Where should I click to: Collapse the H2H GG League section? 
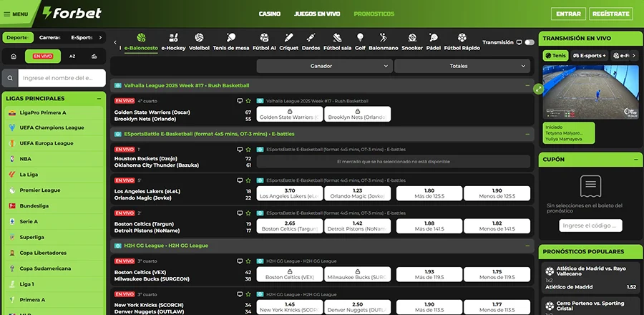pyautogui.click(x=527, y=246)
